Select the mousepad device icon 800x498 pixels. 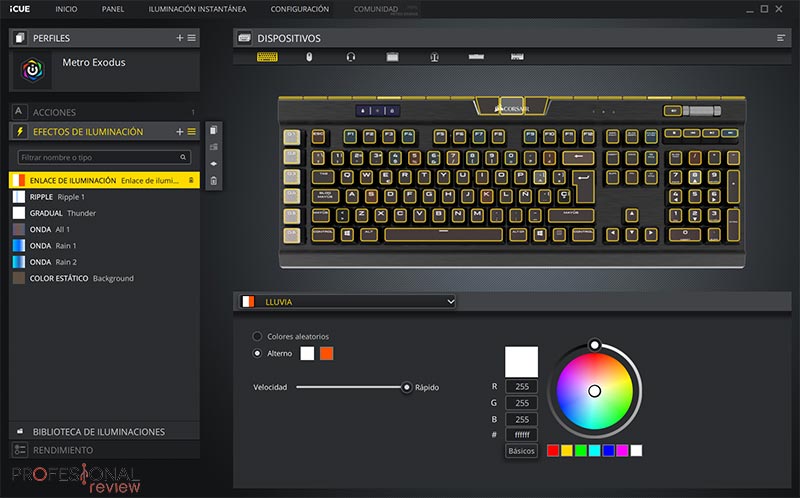(392, 57)
